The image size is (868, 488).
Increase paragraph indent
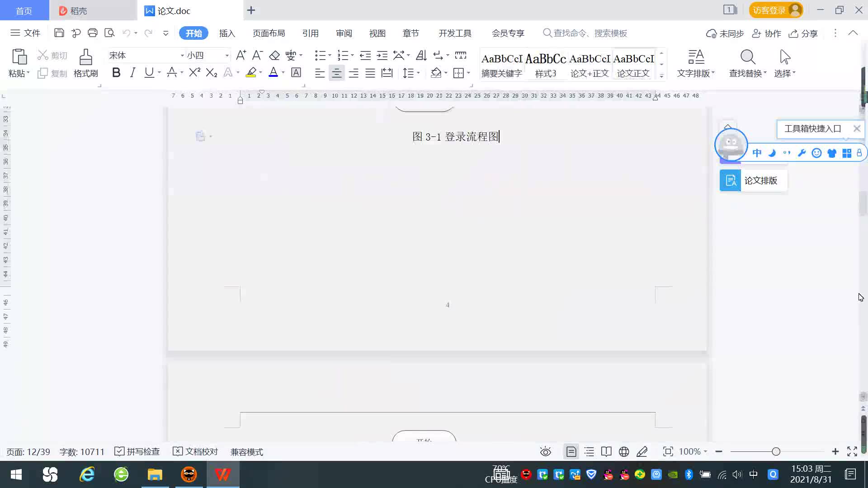[382, 55]
